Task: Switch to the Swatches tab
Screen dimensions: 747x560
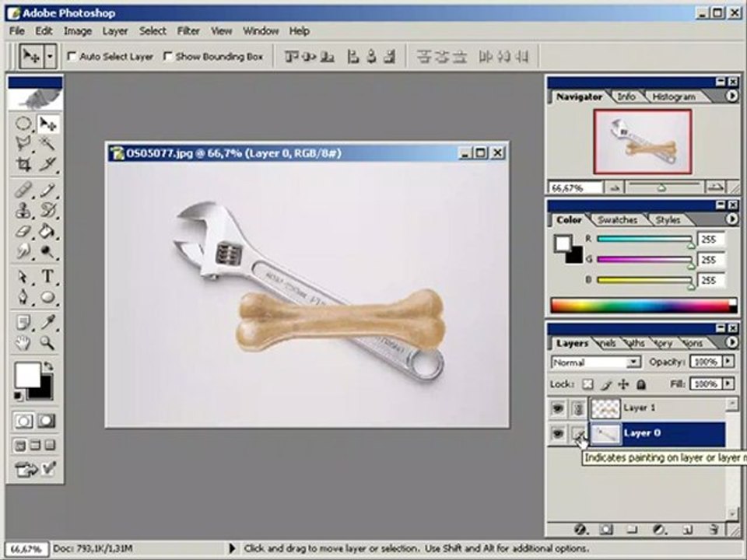Action: click(617, 219)
